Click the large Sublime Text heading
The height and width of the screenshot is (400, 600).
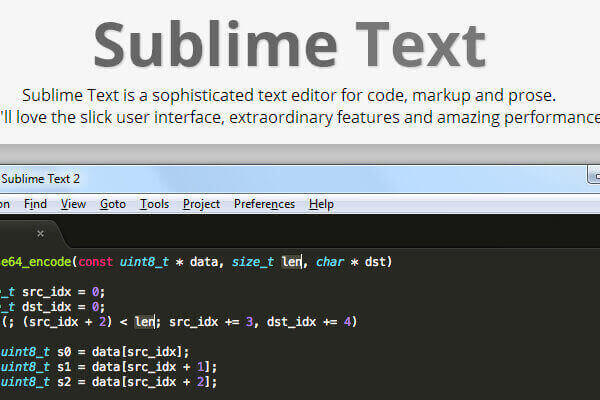(289, 45)
